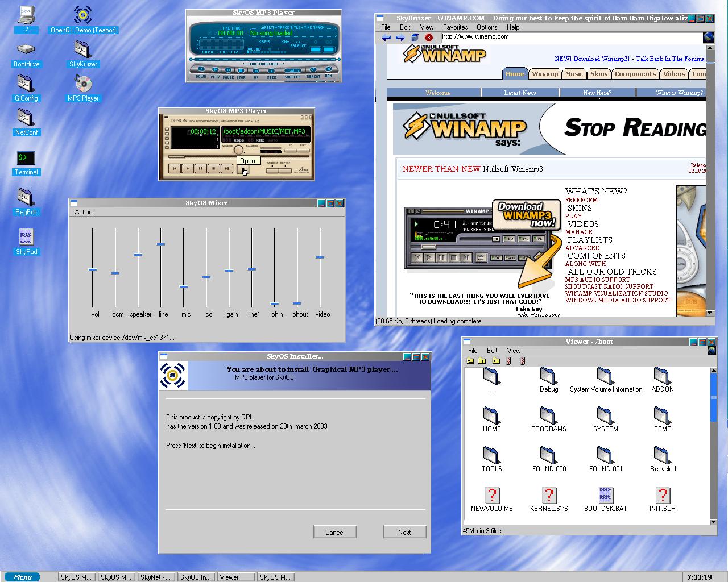Open RegEdit from the desktop

coord(26,202)
